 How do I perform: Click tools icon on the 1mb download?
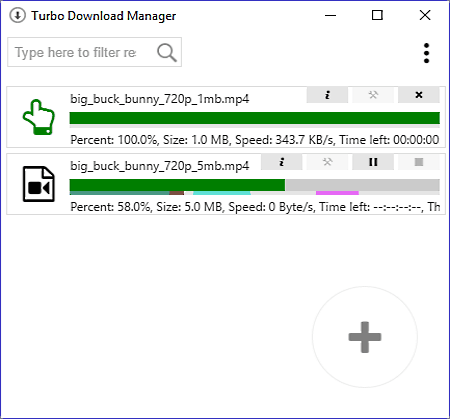[x=373, y=95]
